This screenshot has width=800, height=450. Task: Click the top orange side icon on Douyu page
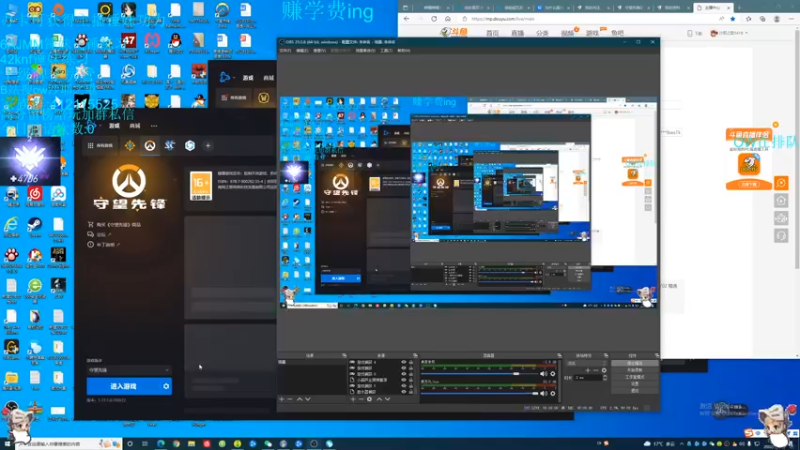pyautogui.click(x=781, y=183)
